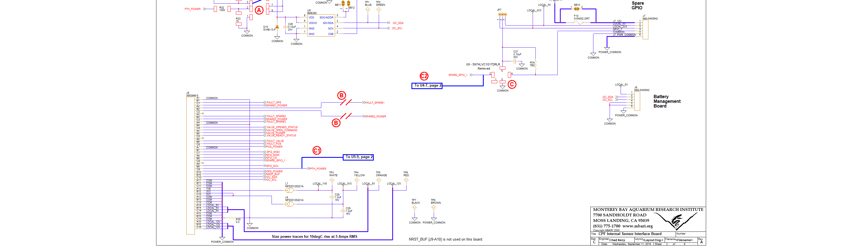Click the 'FAULT_GPS' net label
Screen dimensions: 868x251
pyautogui.click(x=273, y=103)
